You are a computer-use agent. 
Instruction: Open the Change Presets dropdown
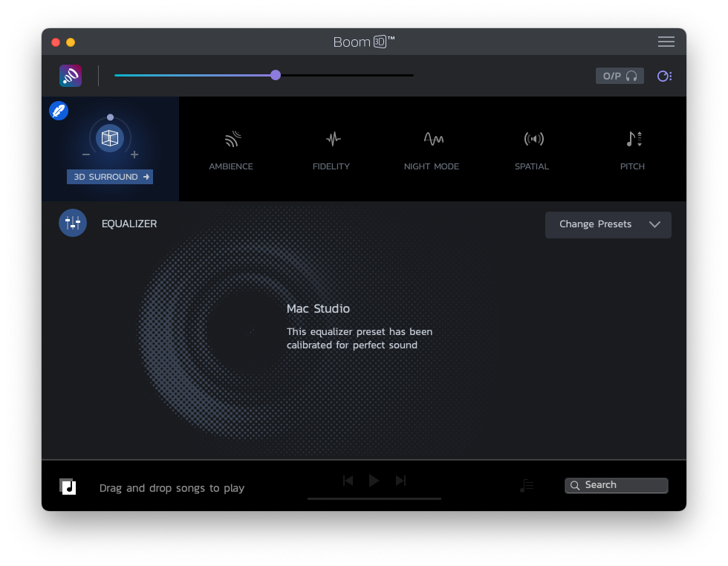pos(608,224)
